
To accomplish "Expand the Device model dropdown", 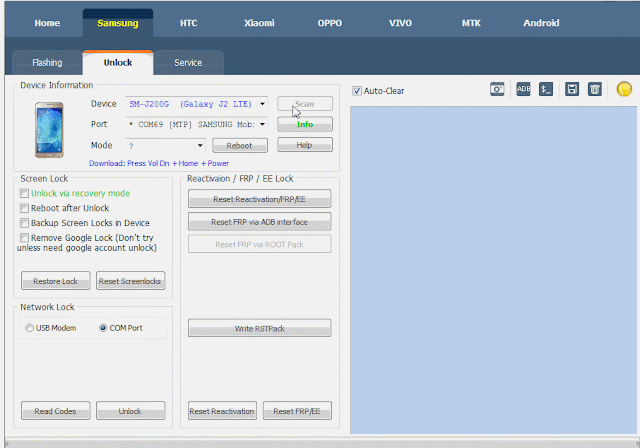I will (262, 104).
